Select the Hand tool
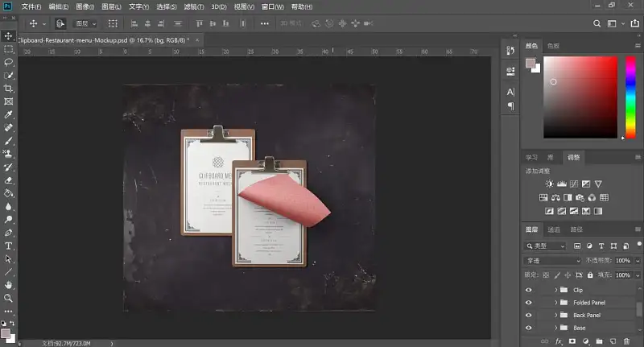The width and height of the screenshot is (644, 347). 8,285
